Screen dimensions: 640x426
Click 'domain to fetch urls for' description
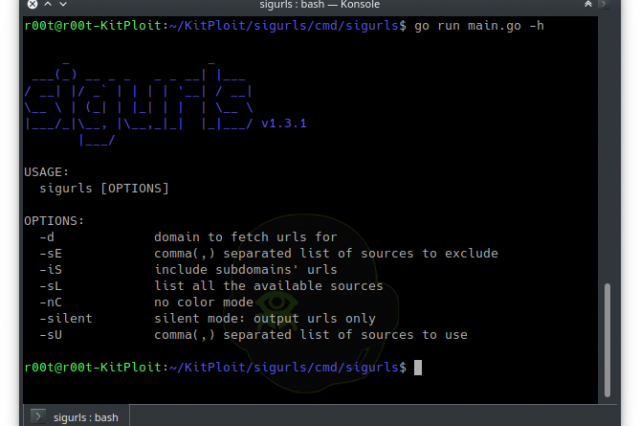click(246, 237)
